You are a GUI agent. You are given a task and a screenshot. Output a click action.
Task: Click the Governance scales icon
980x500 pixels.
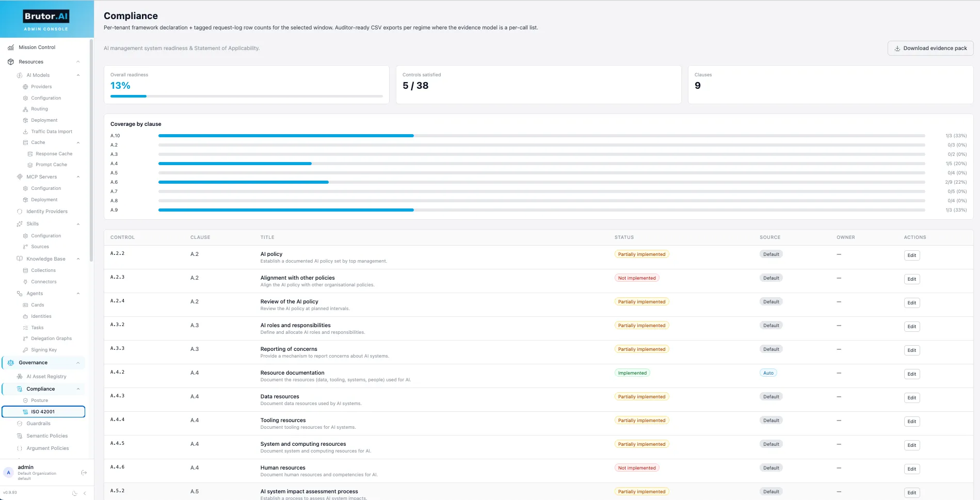11,363
